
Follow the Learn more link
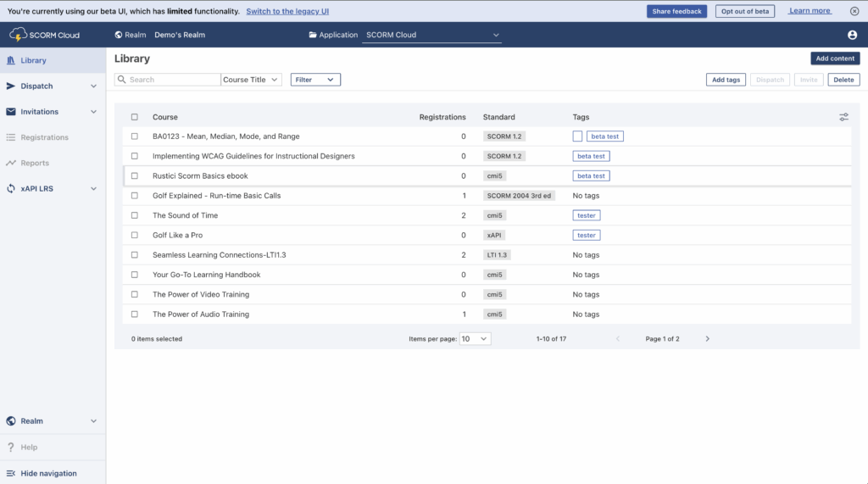click(x=810, y=10)
